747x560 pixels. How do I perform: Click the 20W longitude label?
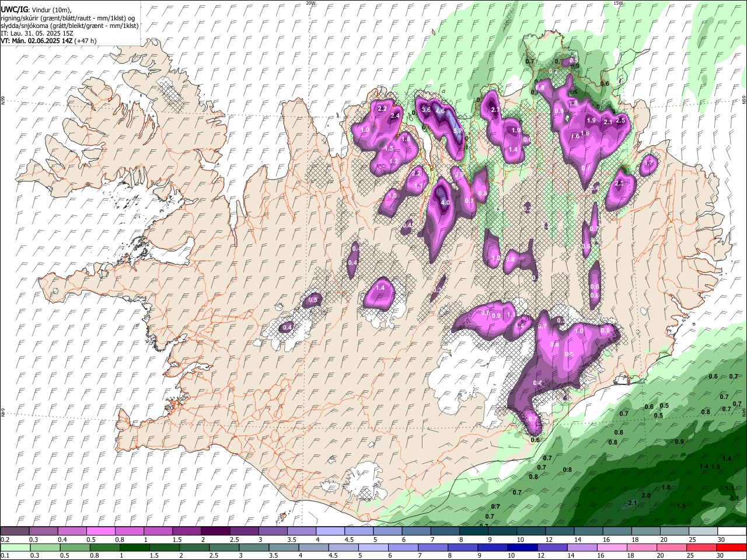pos(311,3)
